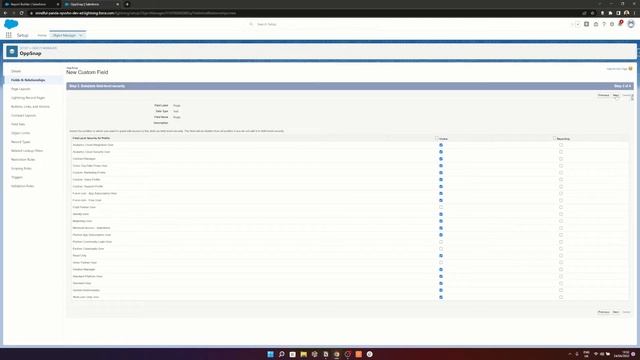Open the Help for this Page link
Image resolution: width=640 pixels, height=360 pixels.
click(x=617, y=69)
